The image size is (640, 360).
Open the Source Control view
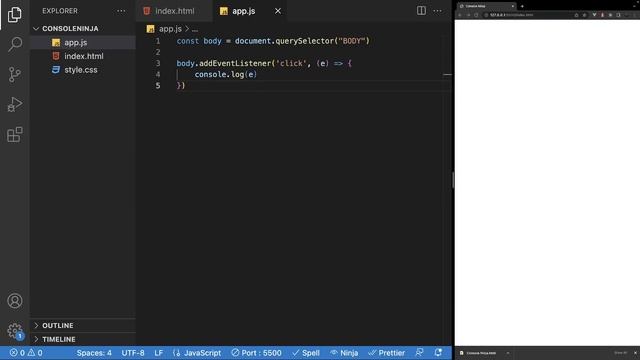15,74
